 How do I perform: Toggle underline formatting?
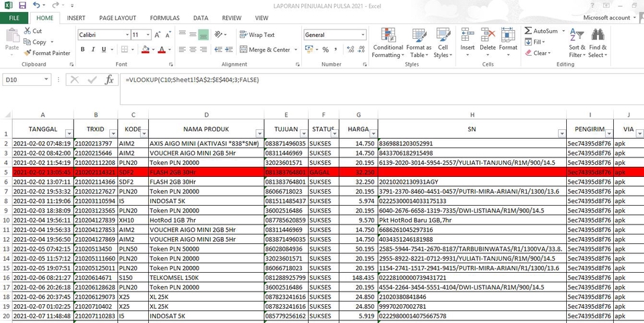tap(103, 49)
